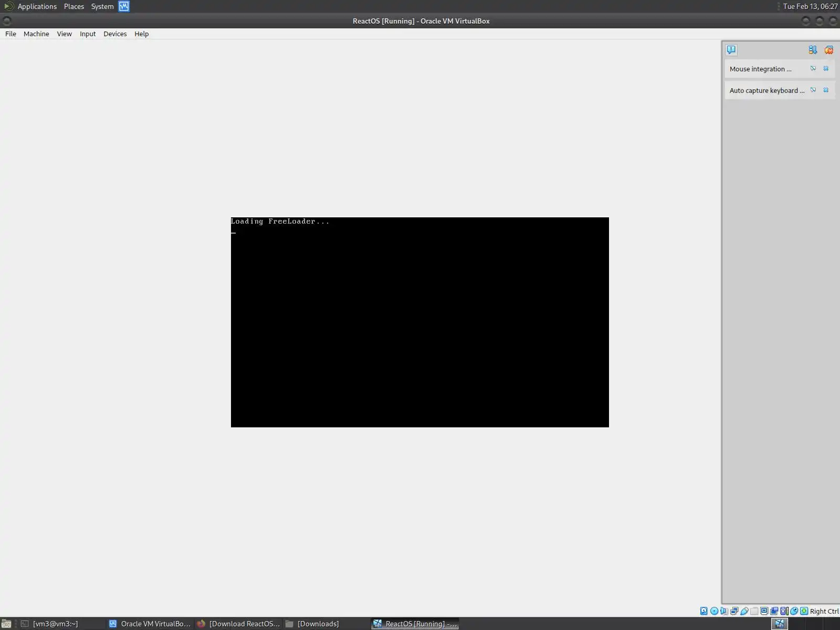Open the Help menu
This screenshot has height=630, width=840.
coord(142,34)
